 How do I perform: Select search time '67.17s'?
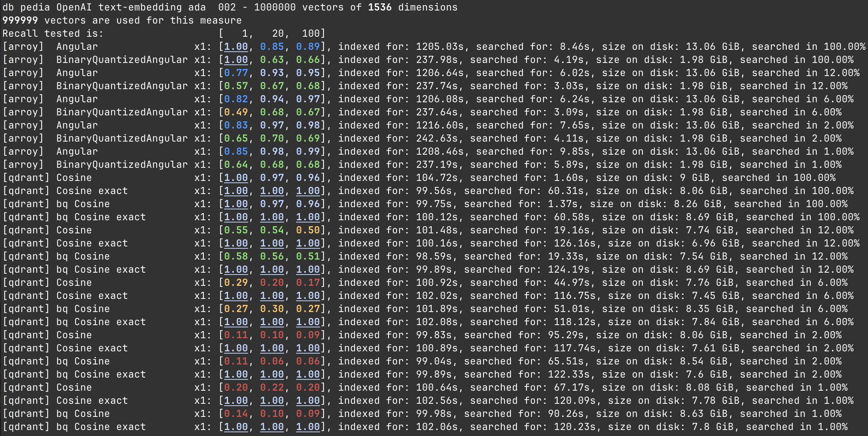pyautogui.click(x=572, y=387)
